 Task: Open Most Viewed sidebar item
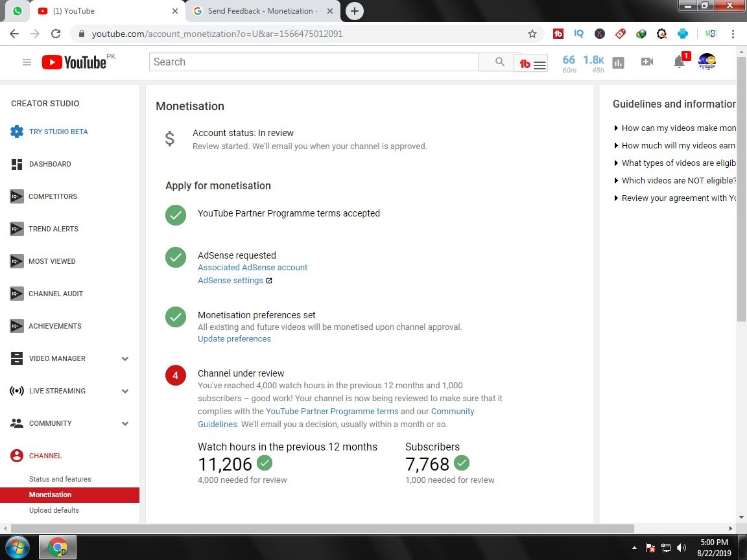click(43, 261)
